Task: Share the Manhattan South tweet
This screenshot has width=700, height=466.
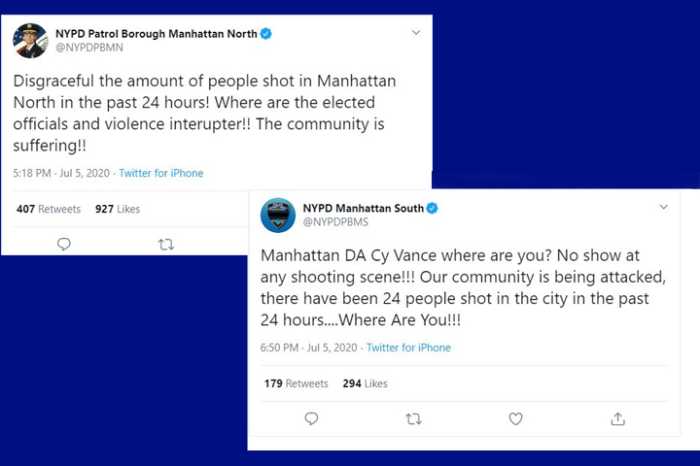Action: click(618, 419)
